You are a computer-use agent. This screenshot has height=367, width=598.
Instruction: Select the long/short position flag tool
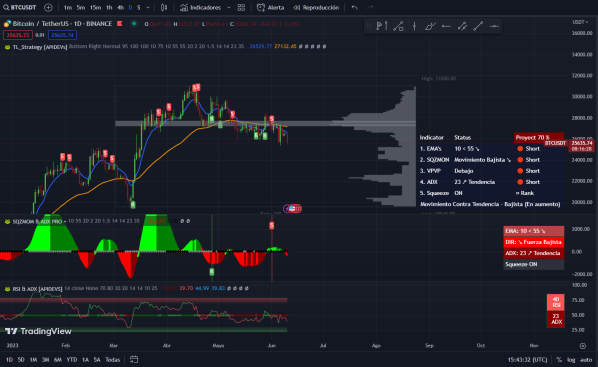click(382, 26)
